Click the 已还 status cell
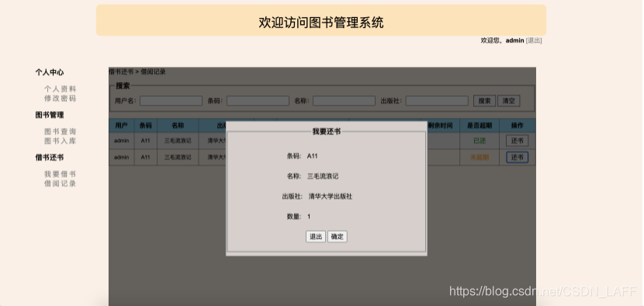This screenshot has width=644, height=306. 480,141
